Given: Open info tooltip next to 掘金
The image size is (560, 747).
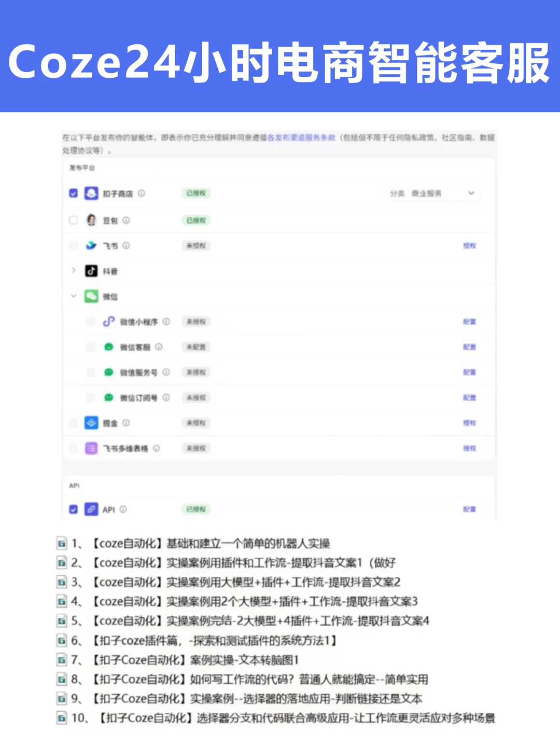Looking at the screenshot, I should [x=126, y=423].
